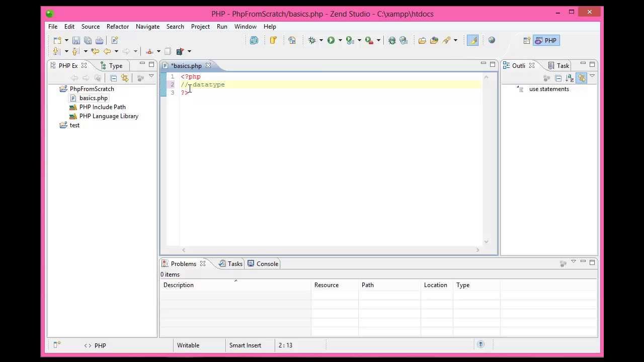This screenshot has height=362, width=644.
Task: Open the Run dropdown arrow
Action: pos(340,41)
